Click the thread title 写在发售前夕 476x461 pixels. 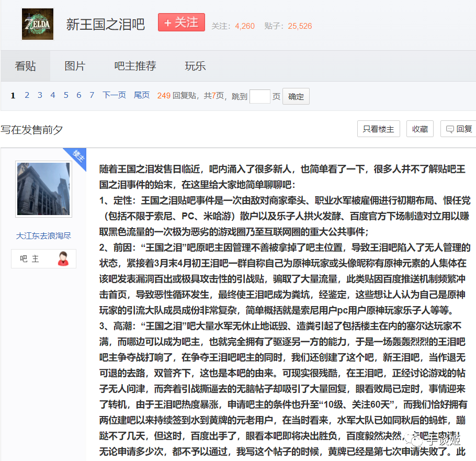(x=31, y=130)
